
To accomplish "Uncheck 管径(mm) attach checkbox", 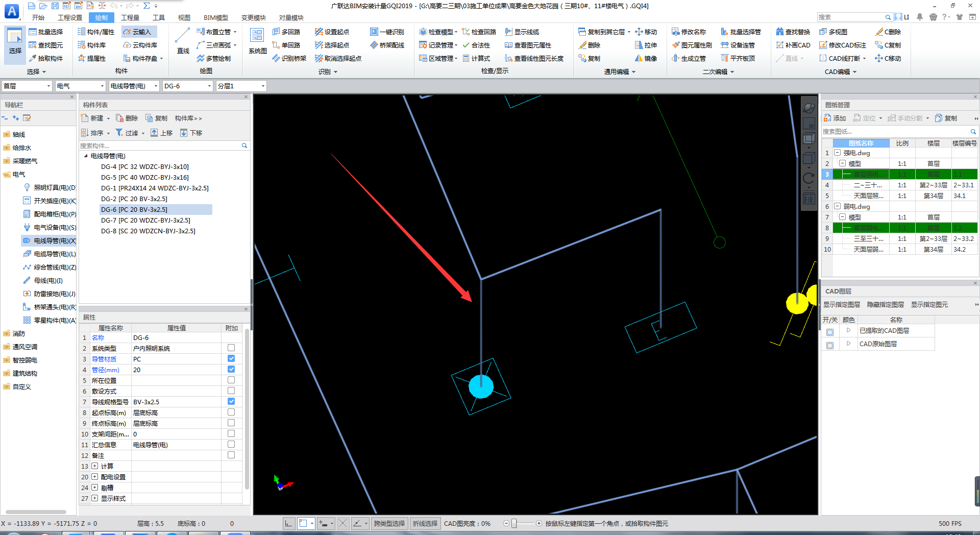I will [x=231, y=369].
